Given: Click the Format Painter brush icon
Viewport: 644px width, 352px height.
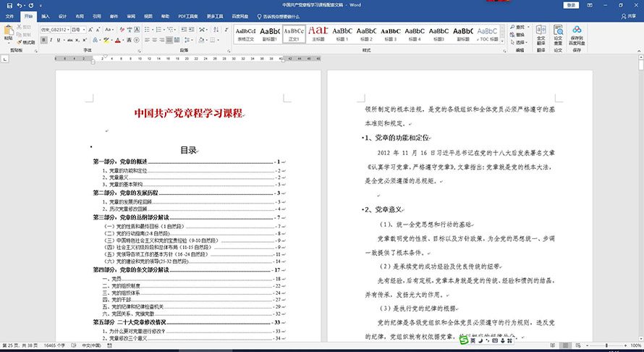Looking at the screenshot, I should point(20,42).
